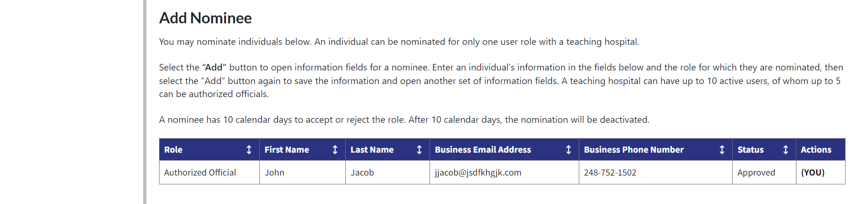Select the last name cell "Jacob"
The height and width of the screenshot is (204, 868).
coord(362,173)
